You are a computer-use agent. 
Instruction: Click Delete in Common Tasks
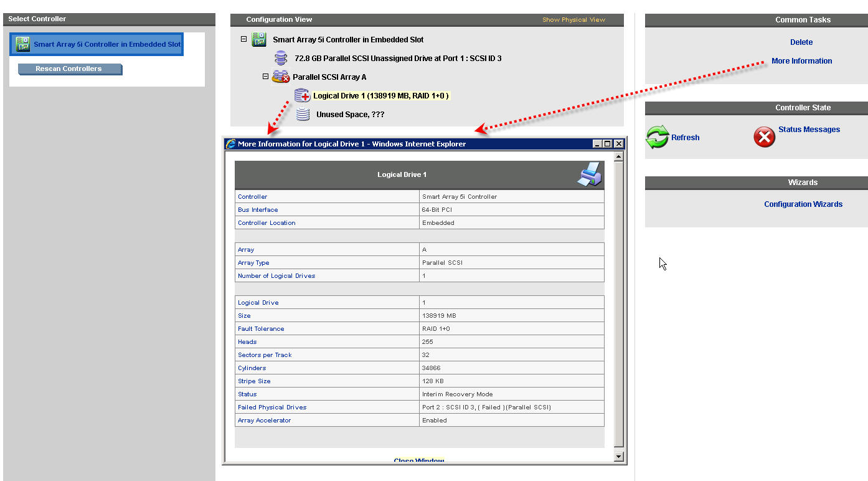801,42
